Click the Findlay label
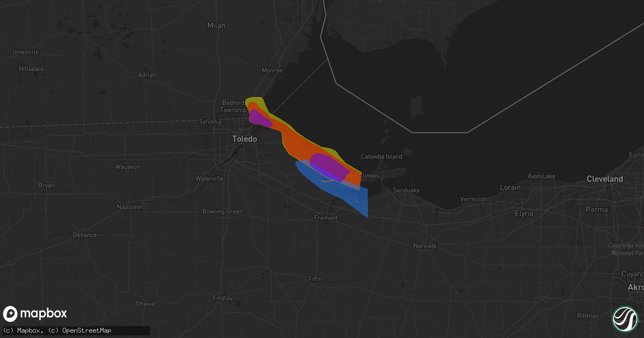Screen dimensions: 644x338 [223, 298]
